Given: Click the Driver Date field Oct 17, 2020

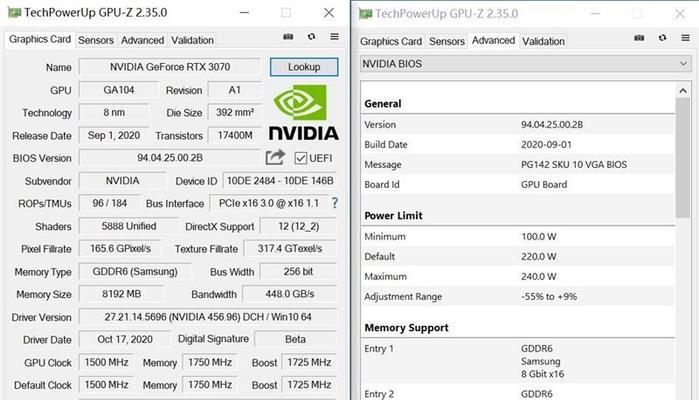Looking at the screenshot, I should coord(125,339).
